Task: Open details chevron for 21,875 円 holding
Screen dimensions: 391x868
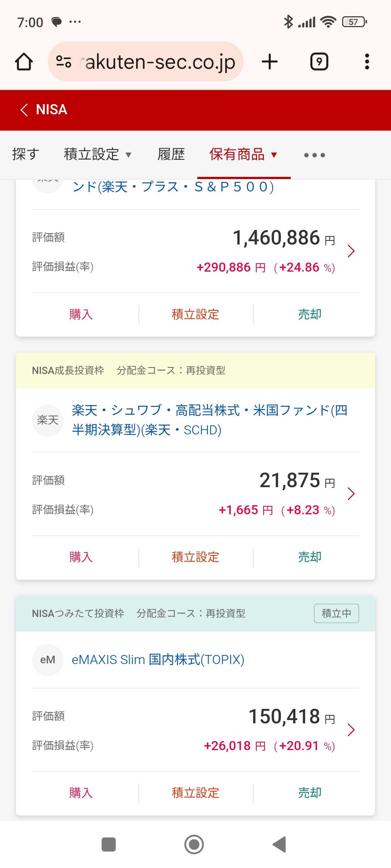Action: [x=351, y=494]
